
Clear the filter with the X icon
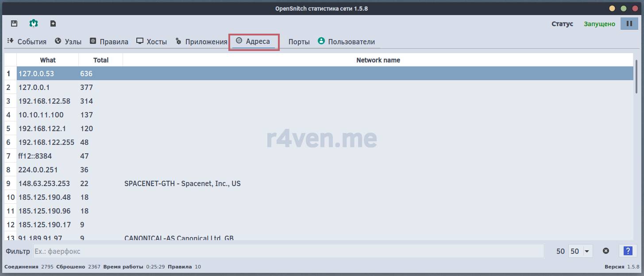(x=606, y=251)
